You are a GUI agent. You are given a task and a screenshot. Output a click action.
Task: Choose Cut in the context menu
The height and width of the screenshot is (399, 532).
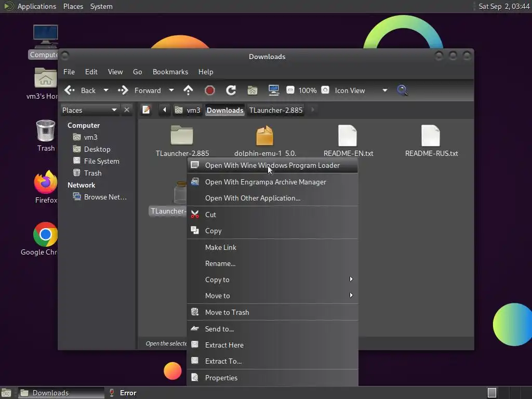(x=272, y=215)
